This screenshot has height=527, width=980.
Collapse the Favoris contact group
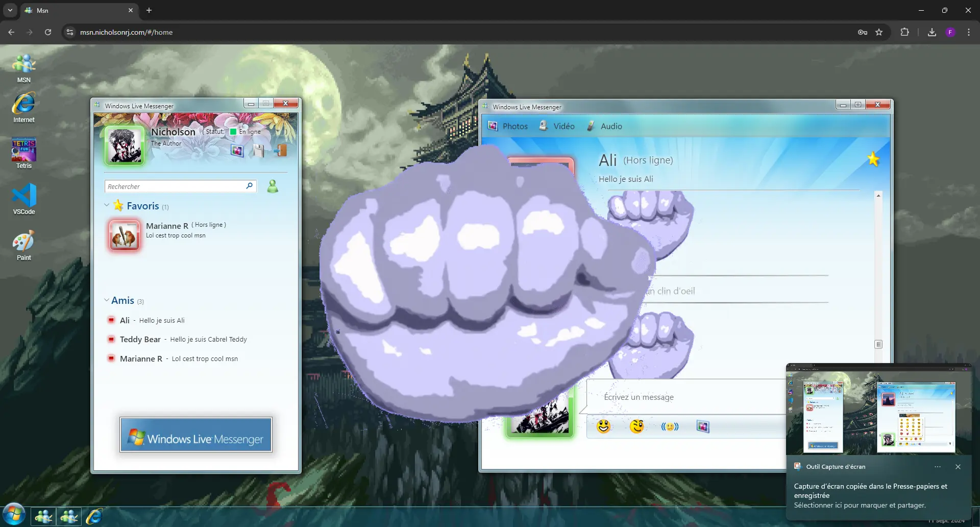(x=107, y=205)
